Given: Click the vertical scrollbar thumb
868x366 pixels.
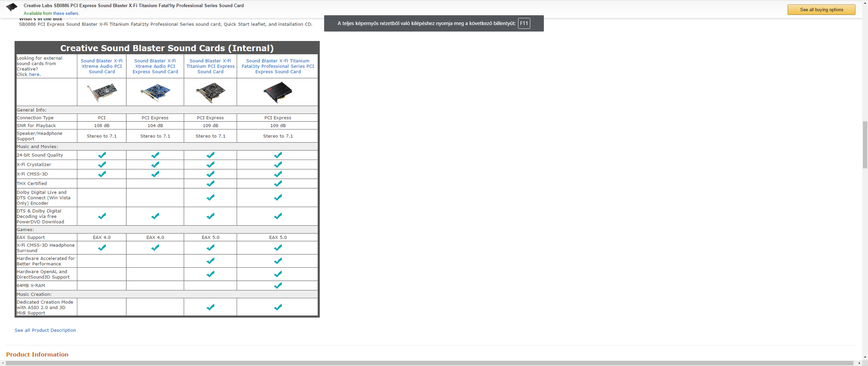Looking at the screenshot, I should pyautogui.click(x=865, y=145).
